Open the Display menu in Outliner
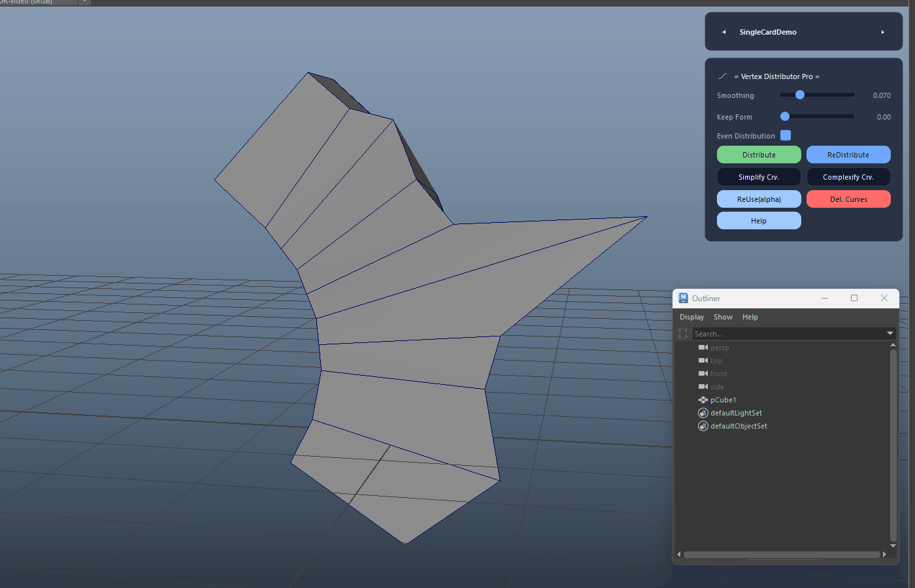 (691, 317)
